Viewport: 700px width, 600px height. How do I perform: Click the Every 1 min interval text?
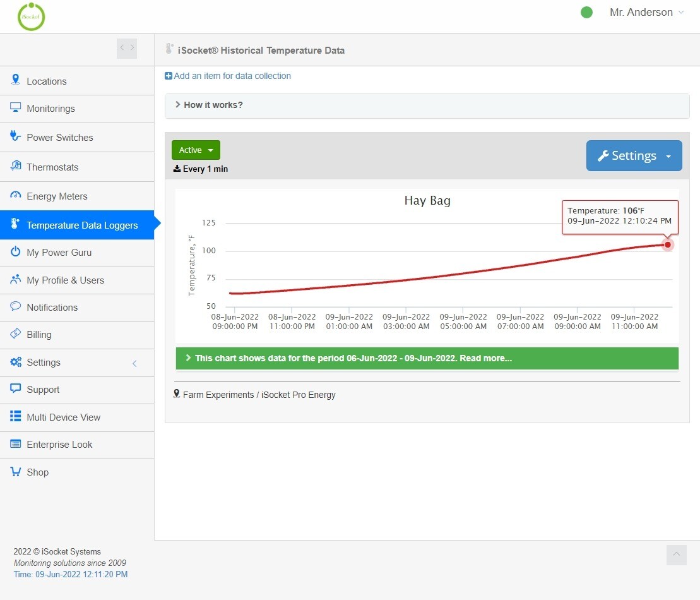(205, 169)
